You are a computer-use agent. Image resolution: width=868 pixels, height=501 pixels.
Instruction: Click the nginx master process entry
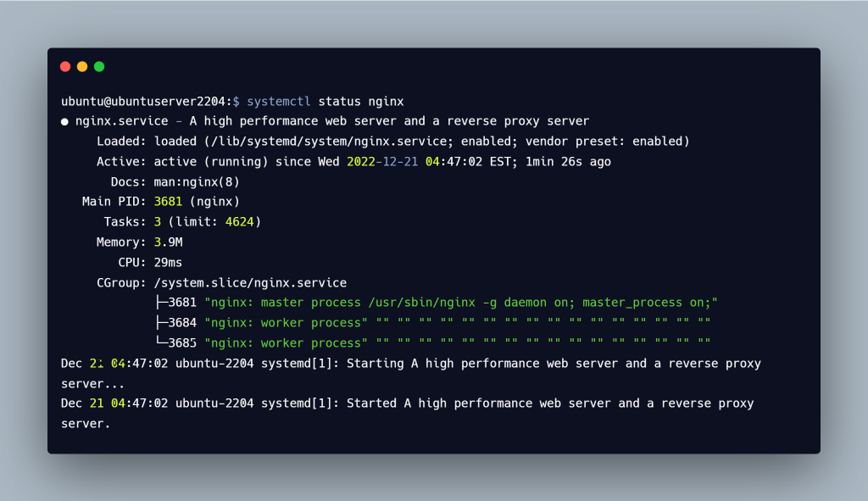(381, 302)
